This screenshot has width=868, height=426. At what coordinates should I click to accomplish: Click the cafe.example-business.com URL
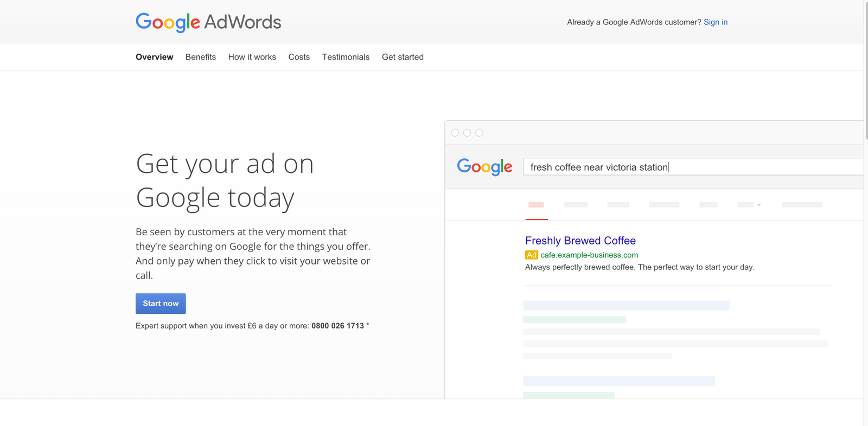point(589,255)
